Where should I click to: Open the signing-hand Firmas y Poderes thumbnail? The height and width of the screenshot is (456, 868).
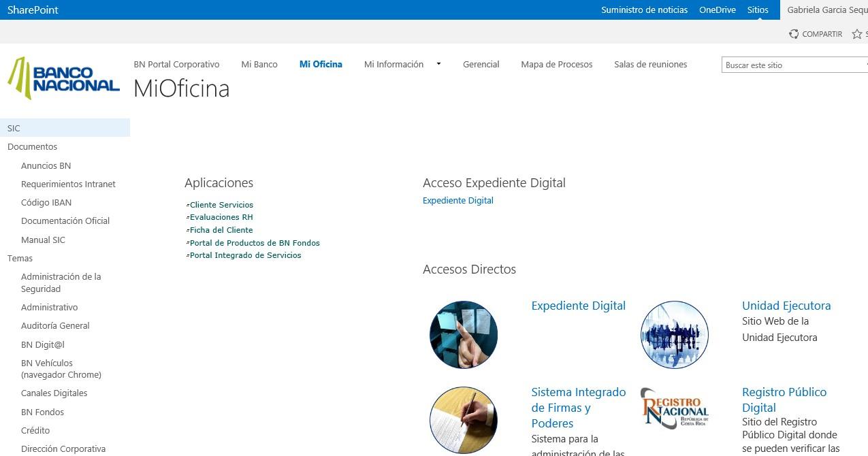click(464, 420)
